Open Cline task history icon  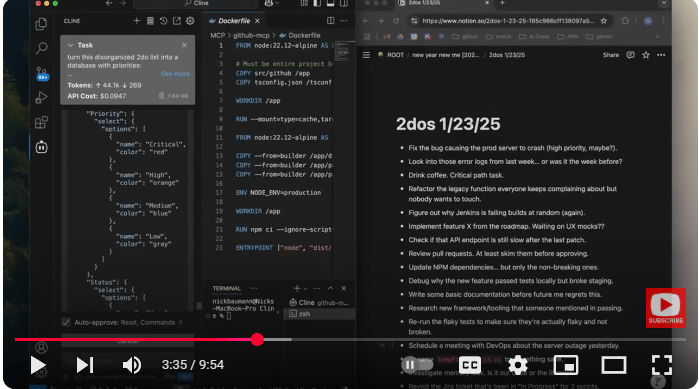coord(164,21)
